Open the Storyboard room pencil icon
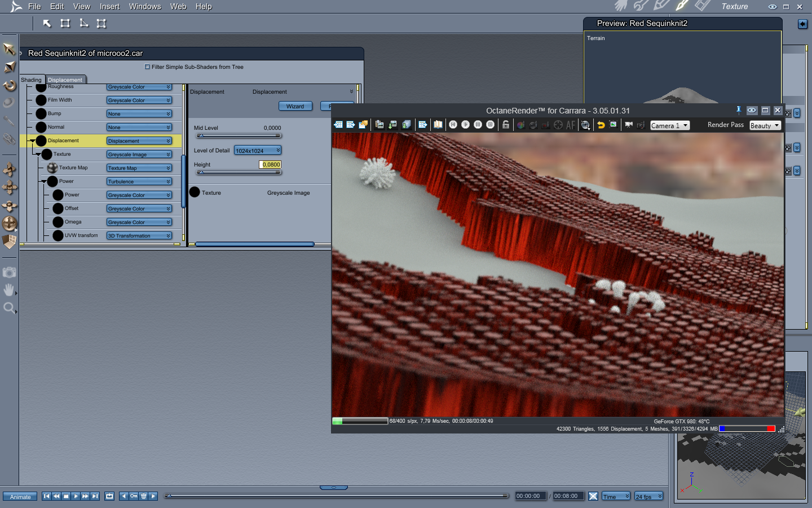 [661, 6]
